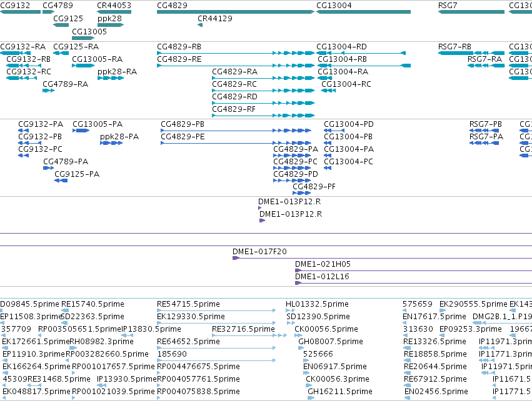Select transcript CG9125-RA

pyautogui.click(x=76, y=47)
